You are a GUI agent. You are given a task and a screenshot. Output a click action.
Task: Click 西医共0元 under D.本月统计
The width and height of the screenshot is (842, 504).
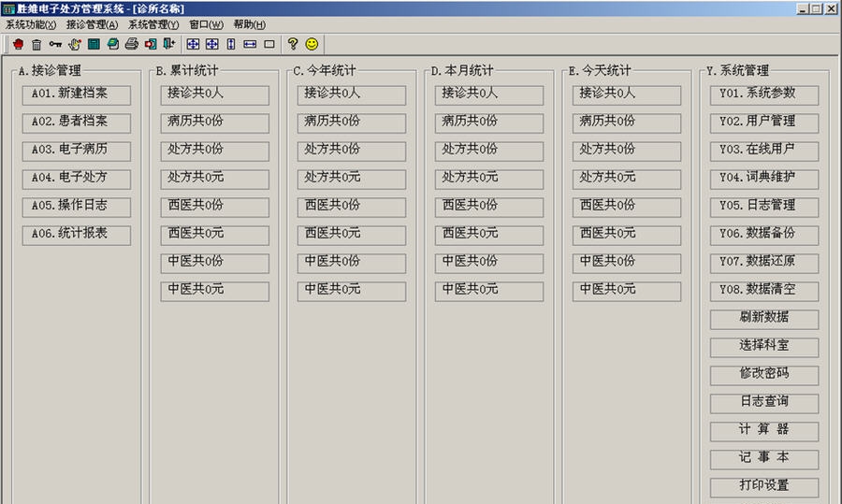pyautogui.click(x=488, y=235)
